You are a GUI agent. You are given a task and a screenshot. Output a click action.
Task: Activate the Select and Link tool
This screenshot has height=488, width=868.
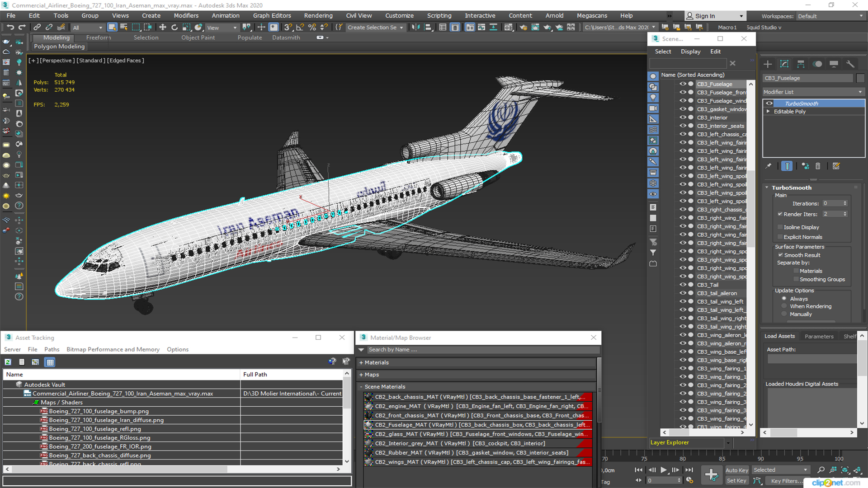pyautogui.click(x=38, y=27)
